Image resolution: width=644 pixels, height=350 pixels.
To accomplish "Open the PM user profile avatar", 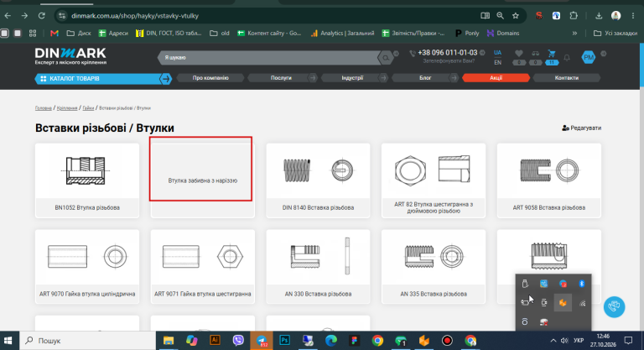I will coord(589,57).
